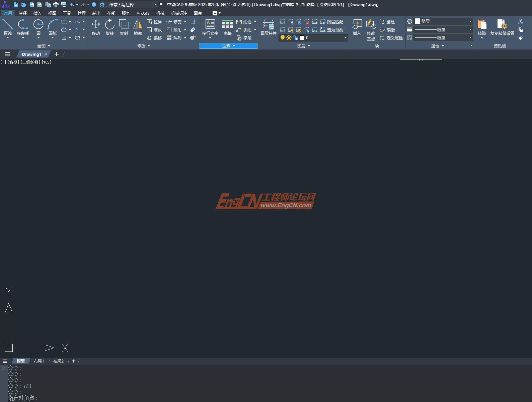Viewport: 532px width, 402px height.
Task: Click the white color swatch for layer 0
Action: point(302,38)
